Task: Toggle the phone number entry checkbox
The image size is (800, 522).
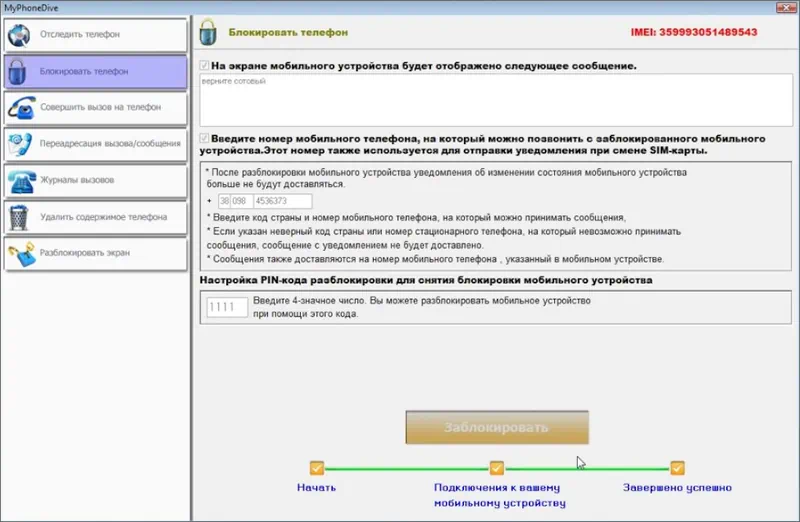Action: [x=204, y=138]
